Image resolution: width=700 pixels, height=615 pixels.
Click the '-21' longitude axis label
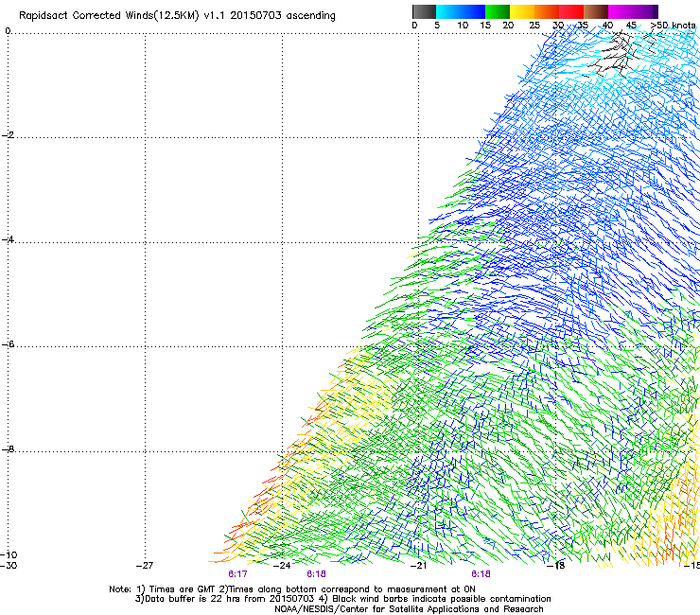click(x=418, y=566)
